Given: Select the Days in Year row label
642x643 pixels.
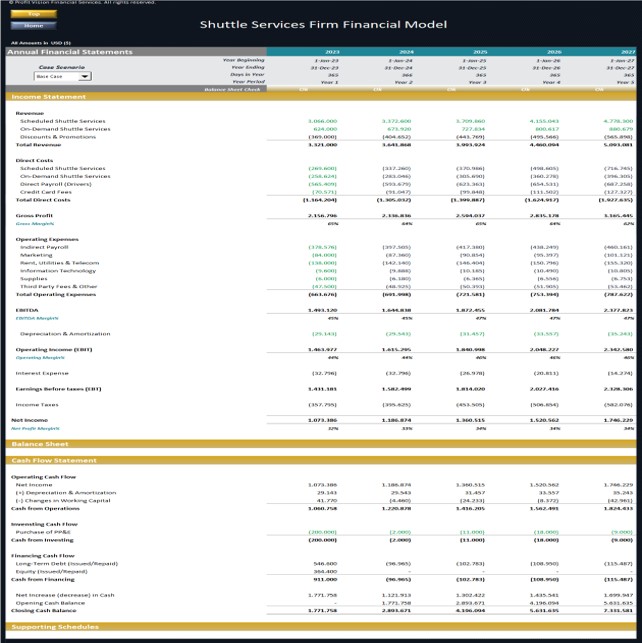Looking at the screenshot, I should pyautogui.click(x=247, y=75).
